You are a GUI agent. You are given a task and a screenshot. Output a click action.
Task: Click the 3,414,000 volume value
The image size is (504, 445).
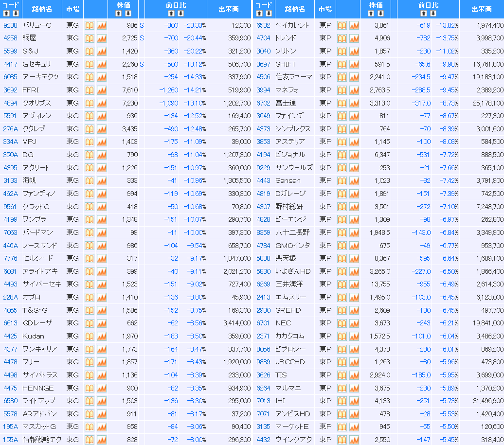click(237, 323)
